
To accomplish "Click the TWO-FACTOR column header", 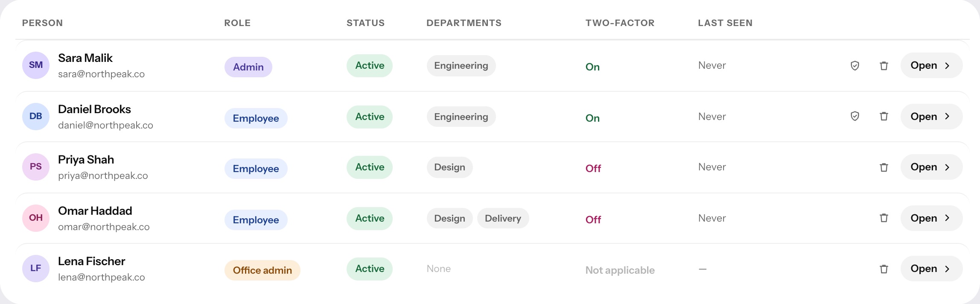I will [x=620, y=23].
